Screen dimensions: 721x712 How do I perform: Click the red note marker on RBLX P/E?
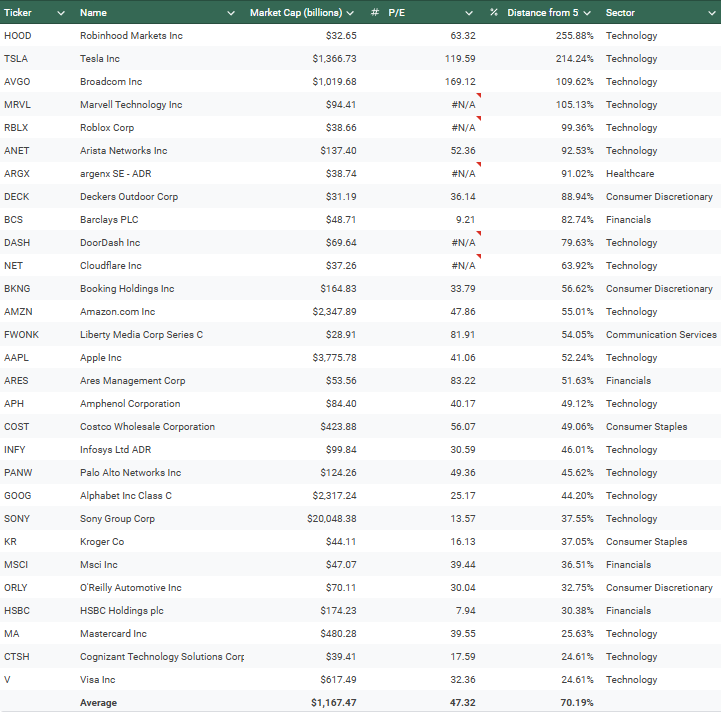[x=479, y=118]
